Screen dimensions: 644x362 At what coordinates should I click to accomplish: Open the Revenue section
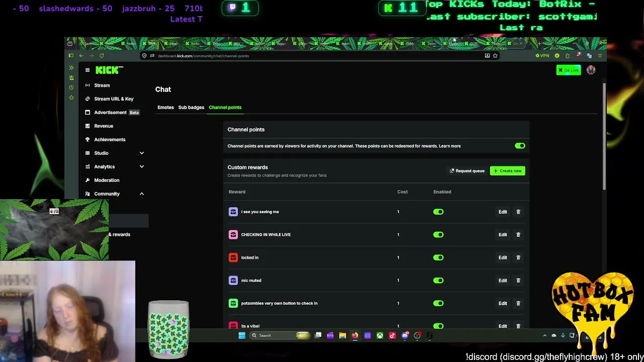[104, 126]
